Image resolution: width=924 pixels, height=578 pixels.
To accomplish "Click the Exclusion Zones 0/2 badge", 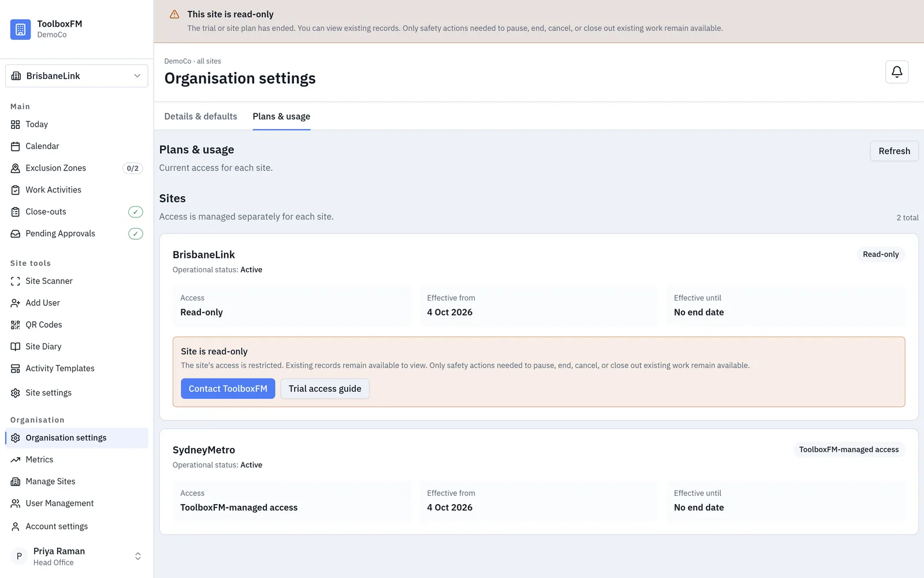I will click(133, 168).
